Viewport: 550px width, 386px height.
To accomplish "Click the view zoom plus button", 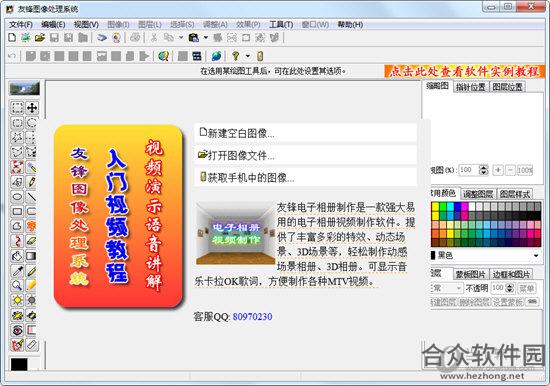I will point(497,170).
